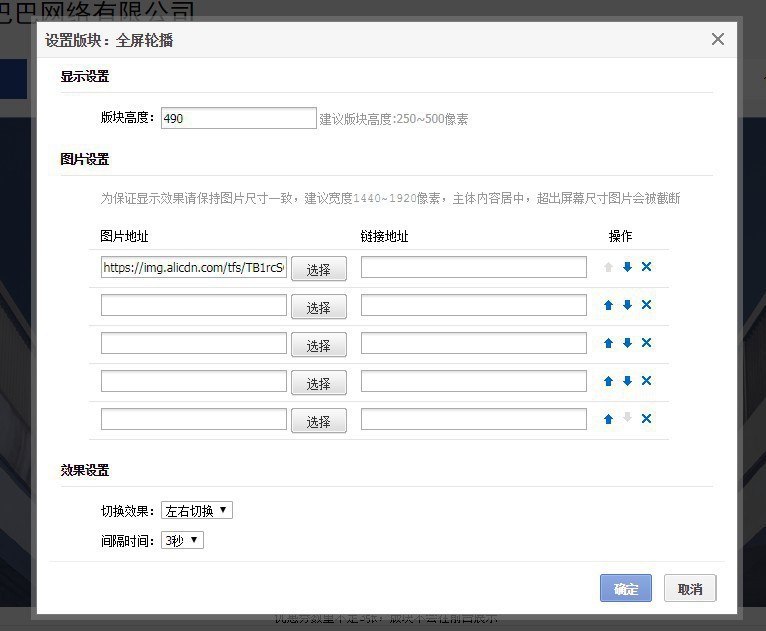The width and height of the screenshot is (766, 631).
Task: Delete the second image row
Action: 646,305
